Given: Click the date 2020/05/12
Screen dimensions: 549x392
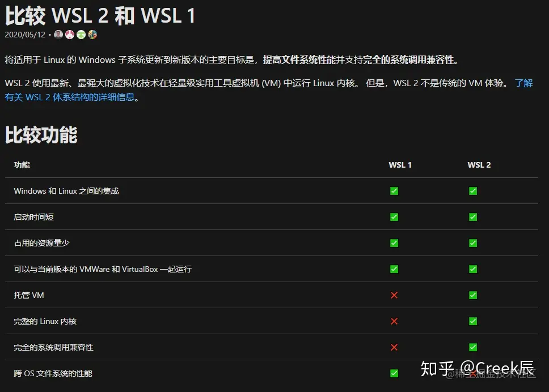Looking at the screenshot, I should [25, 35].
